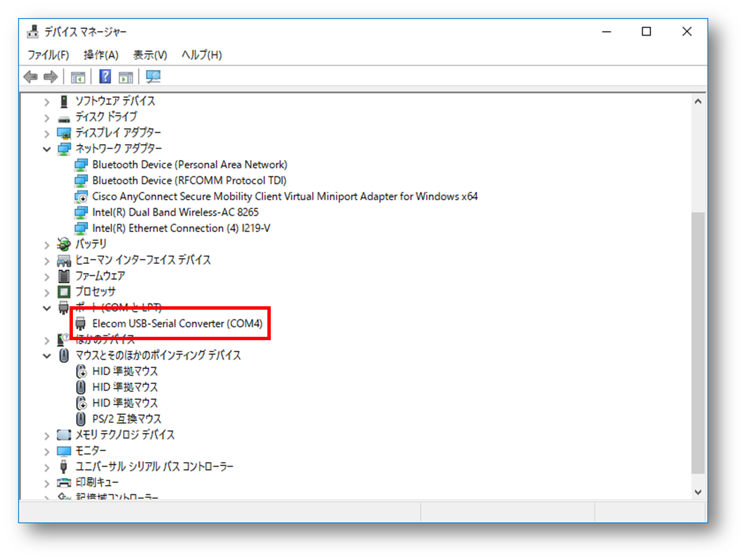Show/hide console tree toolbar icon
Image resolution: width=745 pixels, height=560 pixels.
pos(78,77)
